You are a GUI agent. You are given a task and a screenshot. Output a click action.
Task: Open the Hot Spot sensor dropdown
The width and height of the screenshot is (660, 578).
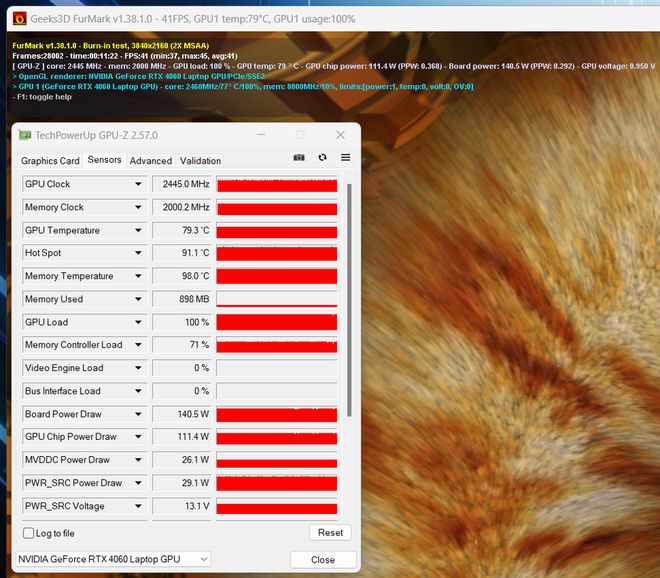138,253
